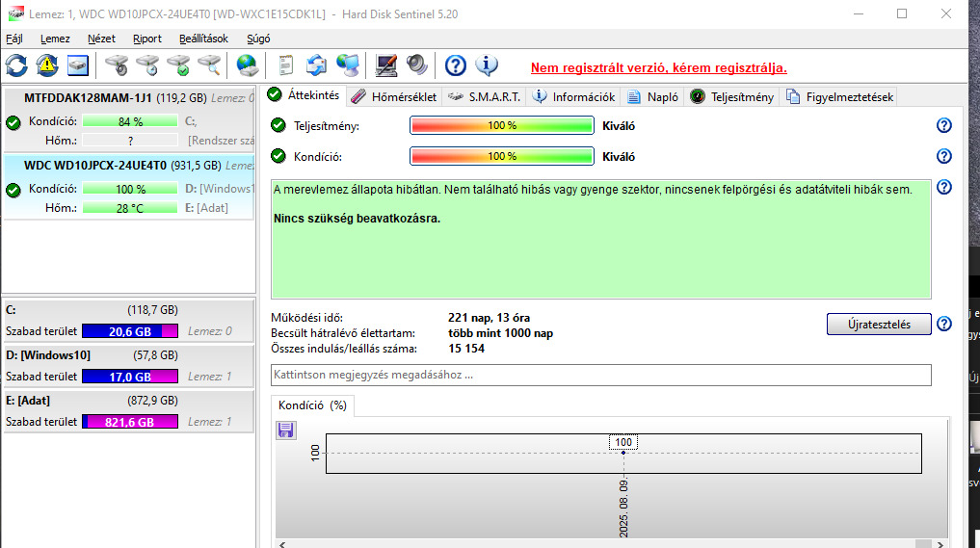Click the computer with screwdriver configuration icon
This screenshot has width=980, height=548.
pos(385,65)
